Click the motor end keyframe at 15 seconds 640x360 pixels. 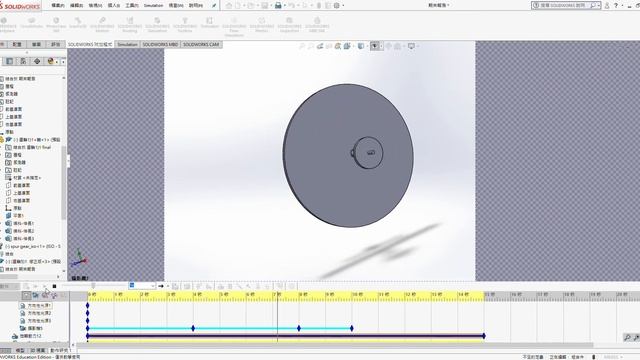click(x=484, y=336)
